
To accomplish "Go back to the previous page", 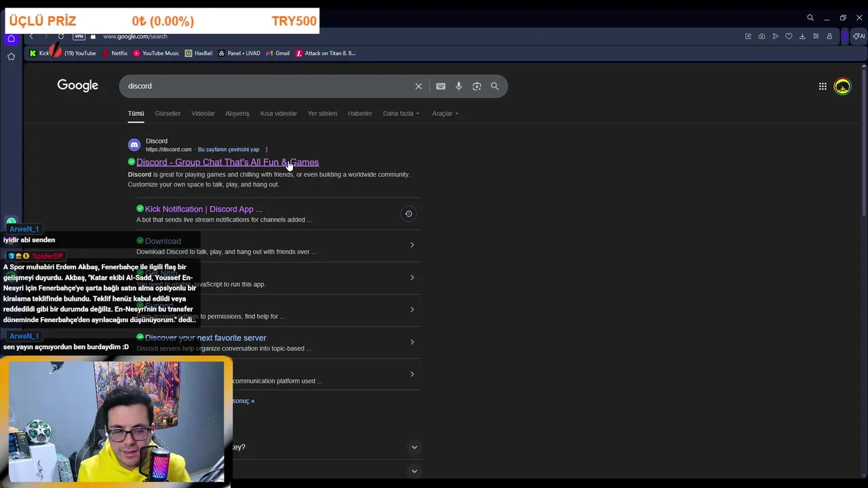I will click(31, 37).
